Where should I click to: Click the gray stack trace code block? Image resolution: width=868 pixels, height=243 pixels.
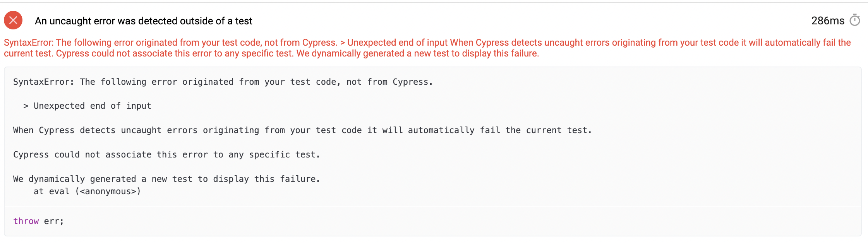tap(432, 137)
